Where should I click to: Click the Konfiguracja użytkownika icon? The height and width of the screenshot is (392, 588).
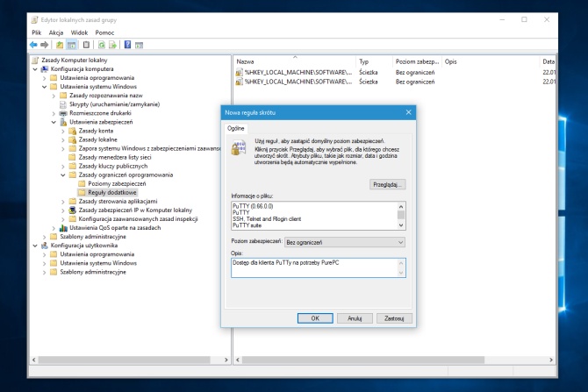pos(45,246)
